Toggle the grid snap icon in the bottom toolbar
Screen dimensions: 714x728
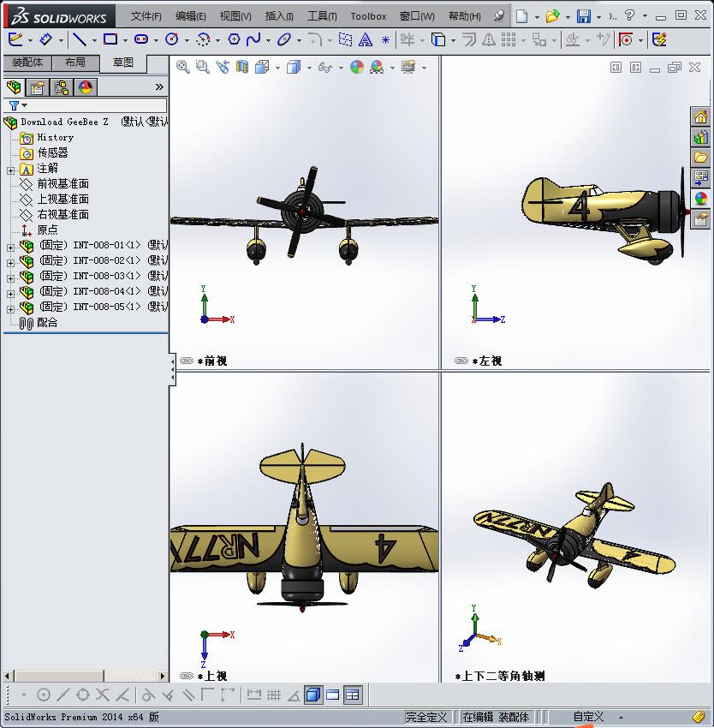point(274,695)
